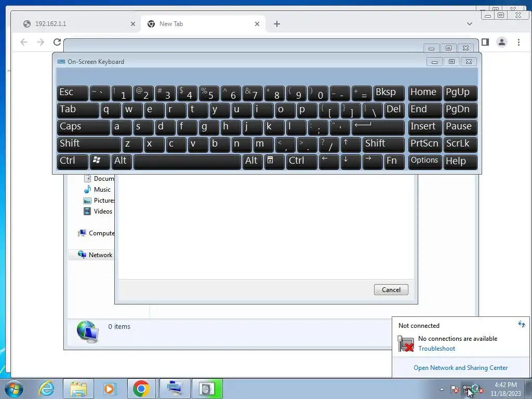This screenshot has width=532, height=399.
Task: Click the up arrow key
Action: click(x=351, y=144)
